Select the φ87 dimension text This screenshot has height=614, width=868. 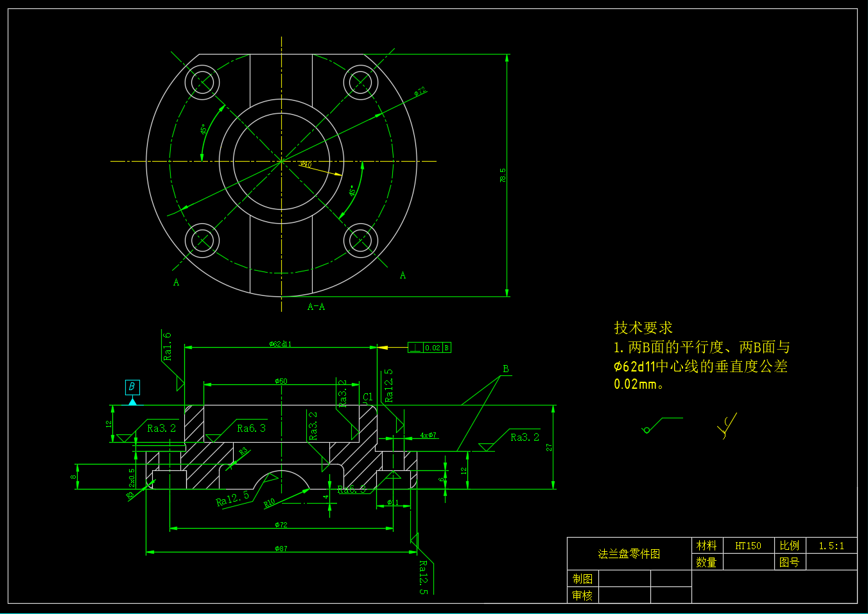[281, 549]
